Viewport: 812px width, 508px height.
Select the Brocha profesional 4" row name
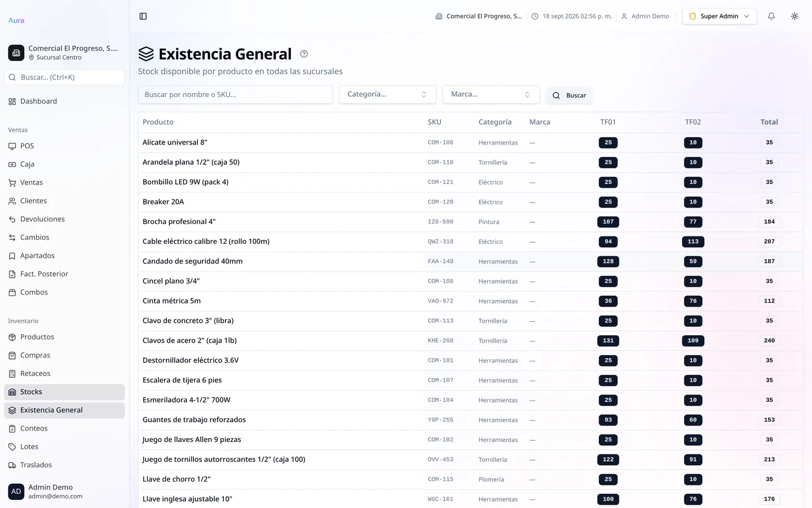click(179, 222)
